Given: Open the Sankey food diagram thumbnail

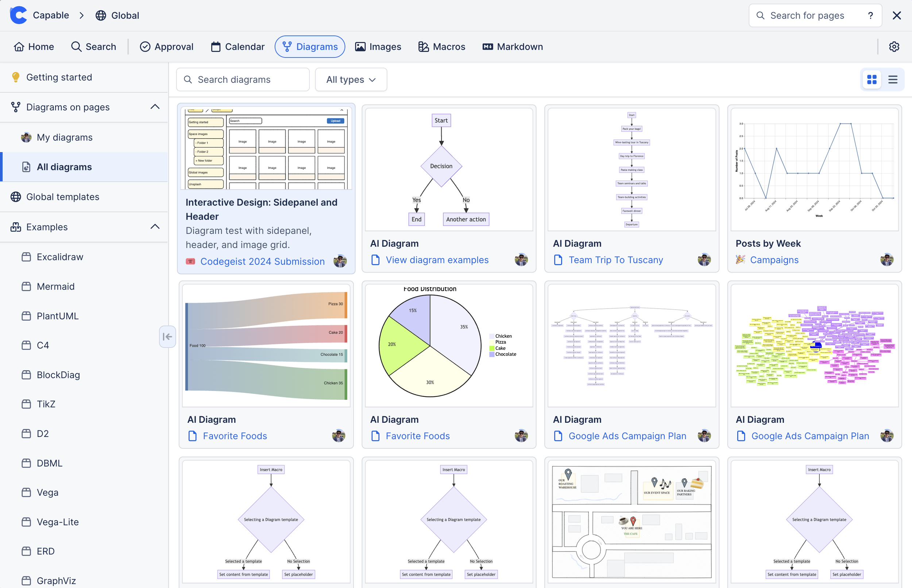Looking at the screenshot, I should [x=266, y=345].
